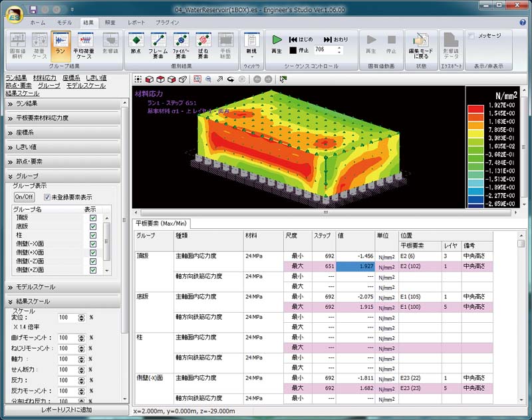Screen dimensions: 532x420
Task: Stop the sequence with black 停止 button
Action: [x=299, y=50]
